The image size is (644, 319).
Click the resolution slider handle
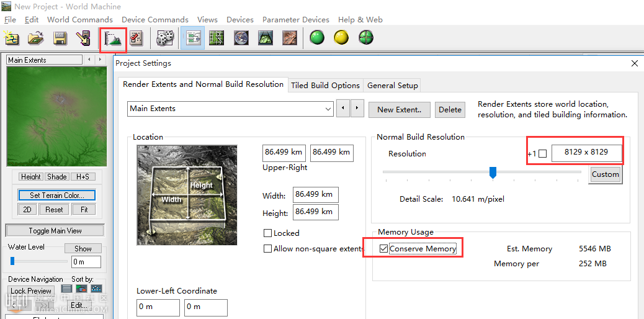[493, 173]
